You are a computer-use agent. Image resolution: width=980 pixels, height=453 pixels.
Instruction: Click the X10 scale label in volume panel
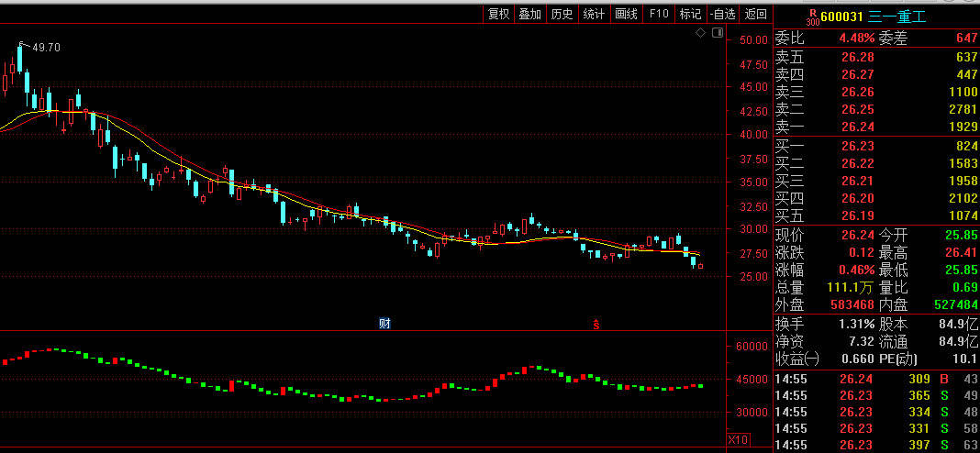(x=737, y=440)
